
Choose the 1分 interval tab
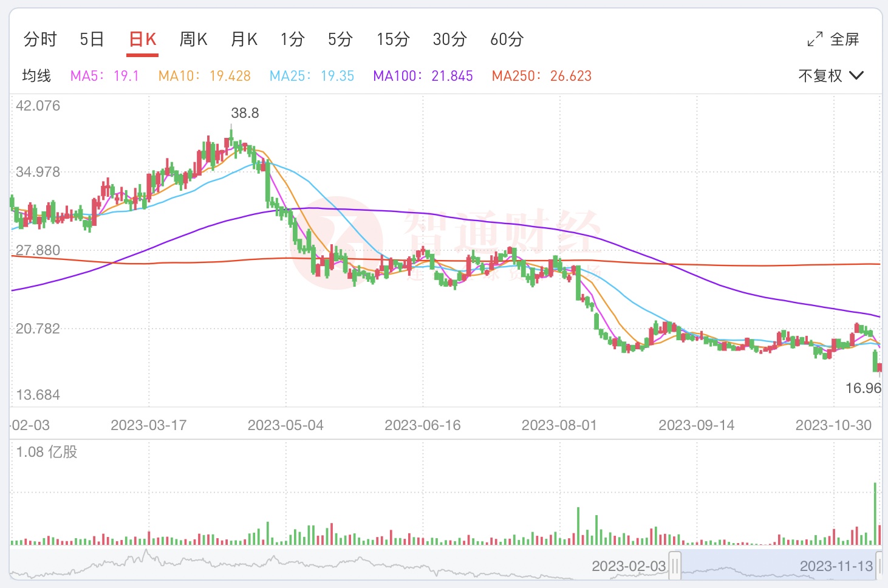[x=292, y=39]
